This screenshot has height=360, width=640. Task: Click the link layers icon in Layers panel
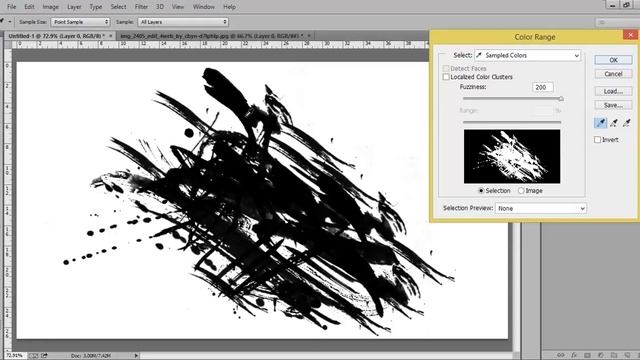coord(561,355)
